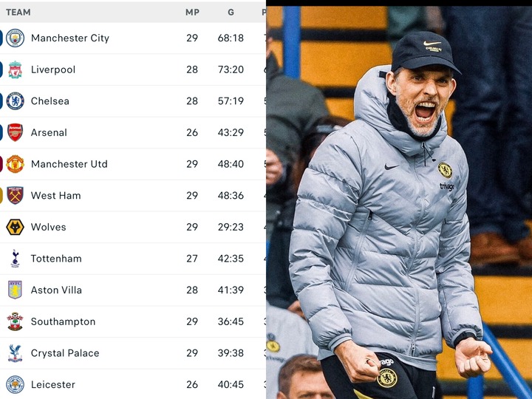Open the Manchester City team link

tap(70, 38)
